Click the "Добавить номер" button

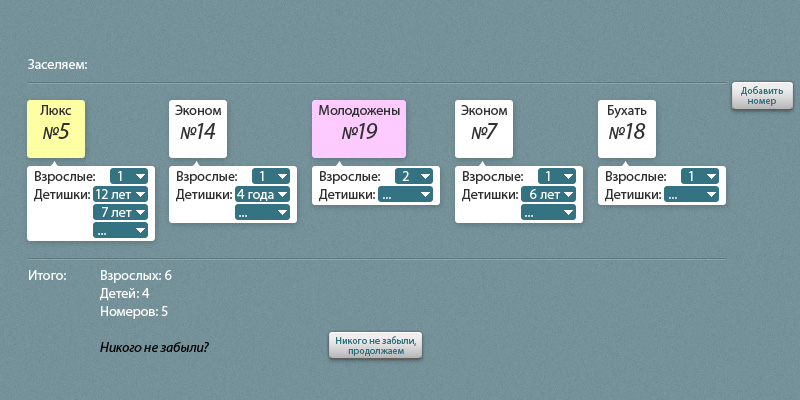762,96
